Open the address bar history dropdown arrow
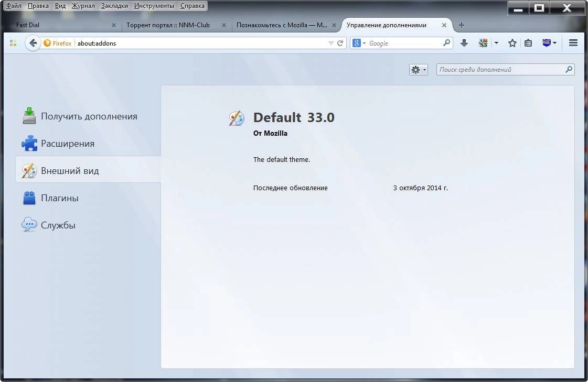588x382 pixels. coord(331,43)
